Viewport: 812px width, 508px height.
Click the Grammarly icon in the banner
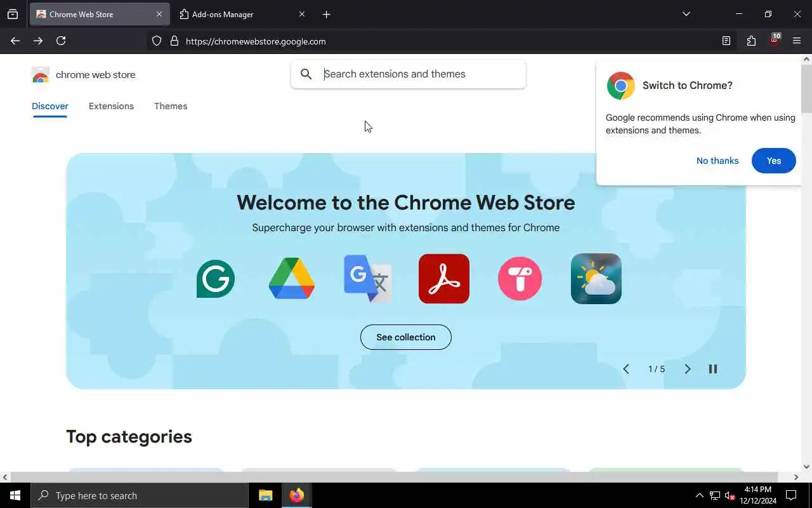coord(216,279)
